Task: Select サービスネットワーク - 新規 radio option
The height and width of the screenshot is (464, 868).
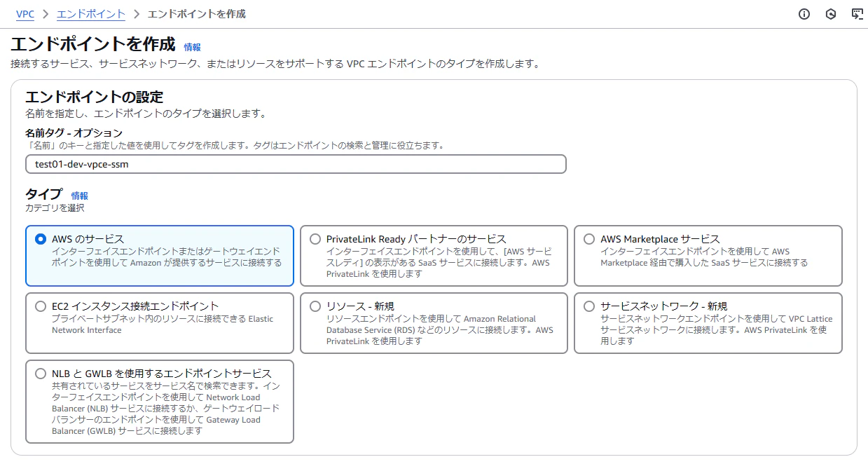Action: (x=589, y=306)
